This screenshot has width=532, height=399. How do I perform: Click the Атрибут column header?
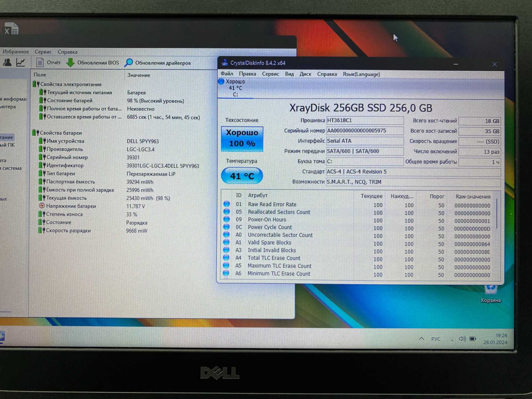point(258,195)
